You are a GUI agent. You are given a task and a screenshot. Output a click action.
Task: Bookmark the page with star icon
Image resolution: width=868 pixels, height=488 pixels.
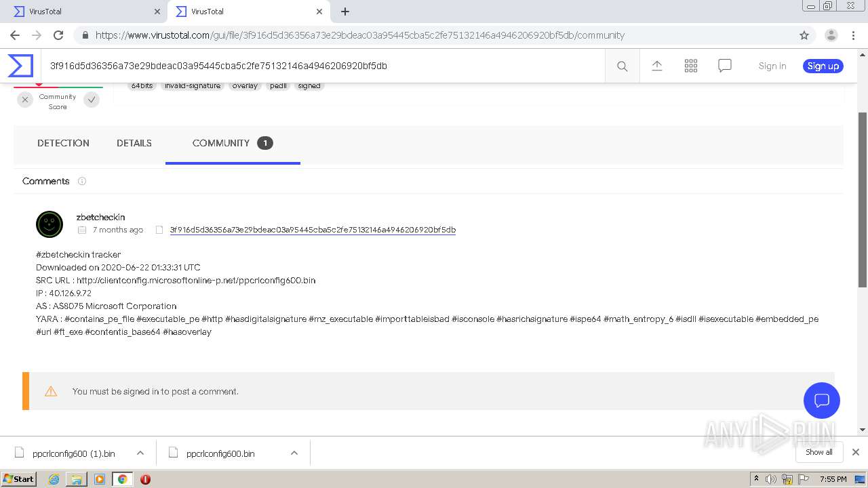[804, 35]
